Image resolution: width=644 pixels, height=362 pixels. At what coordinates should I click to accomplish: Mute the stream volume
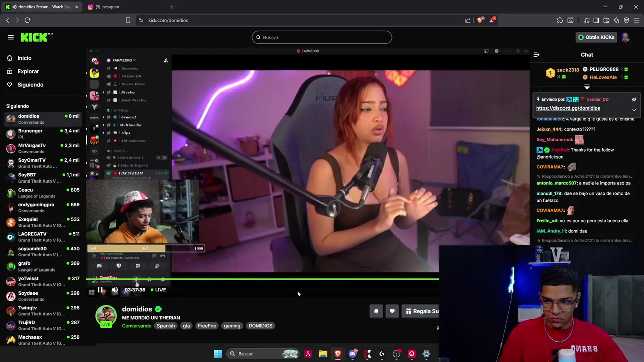115,290
